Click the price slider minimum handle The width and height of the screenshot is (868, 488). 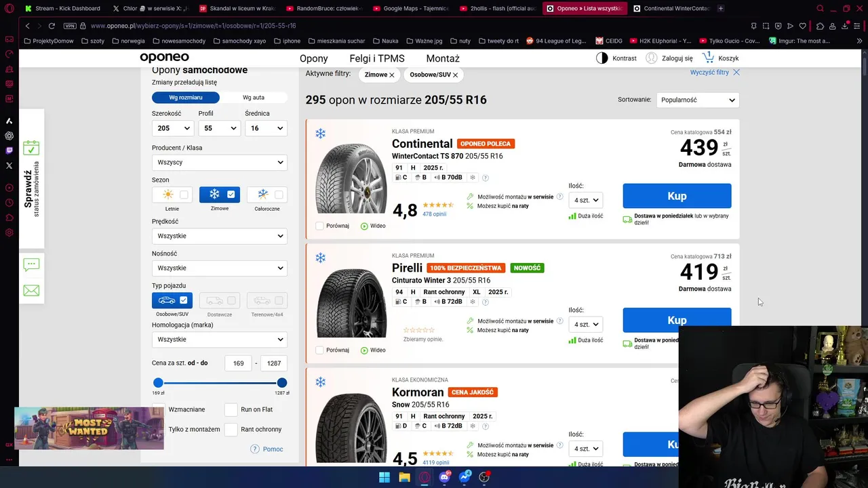point(158,383)
